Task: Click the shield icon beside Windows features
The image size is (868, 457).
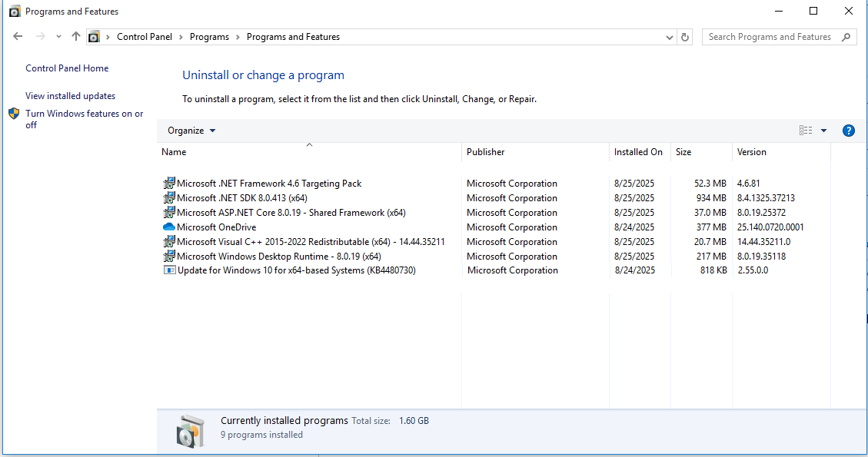Action: [14, 114]
